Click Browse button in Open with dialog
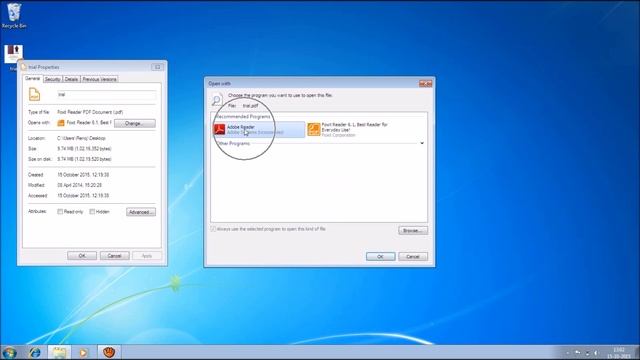Screen dimensions: 640x360 413,231
